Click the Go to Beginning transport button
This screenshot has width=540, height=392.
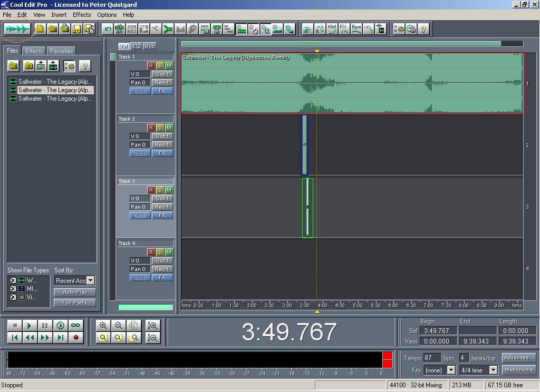pyautogui.click(x=14, y=338)
